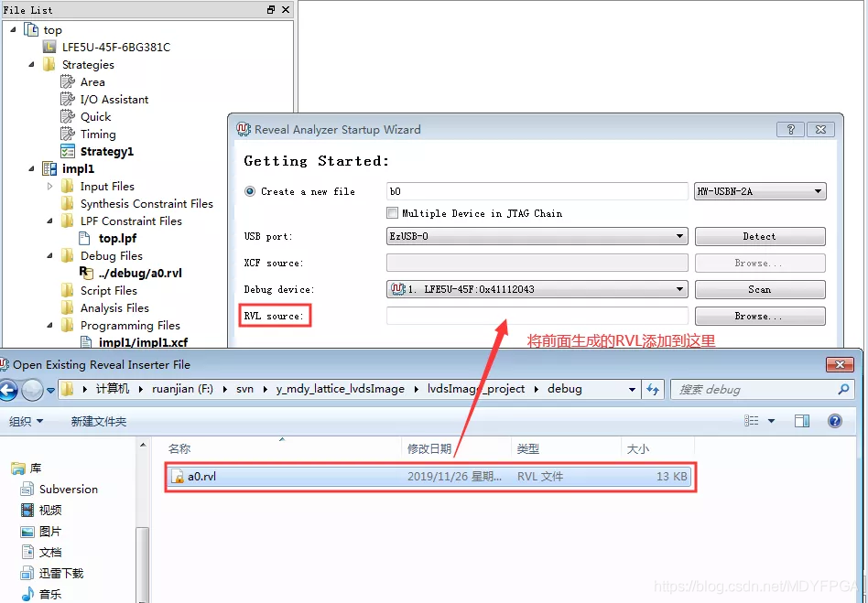Viewport: 868px width, 603px height.
Task: Click Browse next to RVL source
Action: (760, 316)
